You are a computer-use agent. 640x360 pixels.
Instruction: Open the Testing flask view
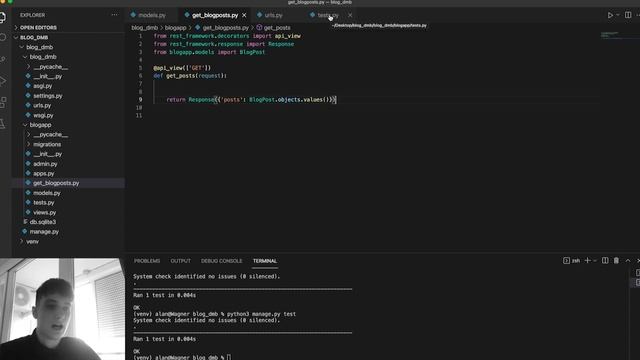click(x=3, y=124)
